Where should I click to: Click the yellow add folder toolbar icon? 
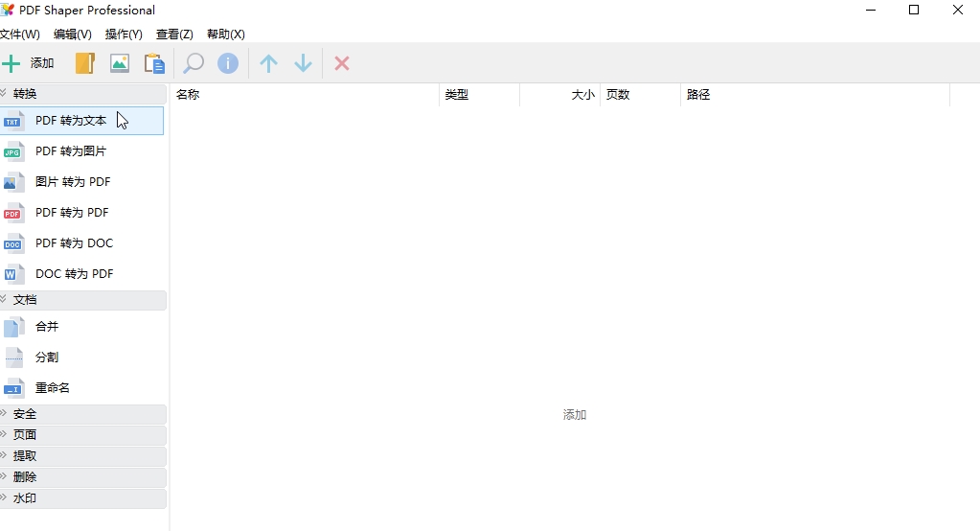[85, 63]
